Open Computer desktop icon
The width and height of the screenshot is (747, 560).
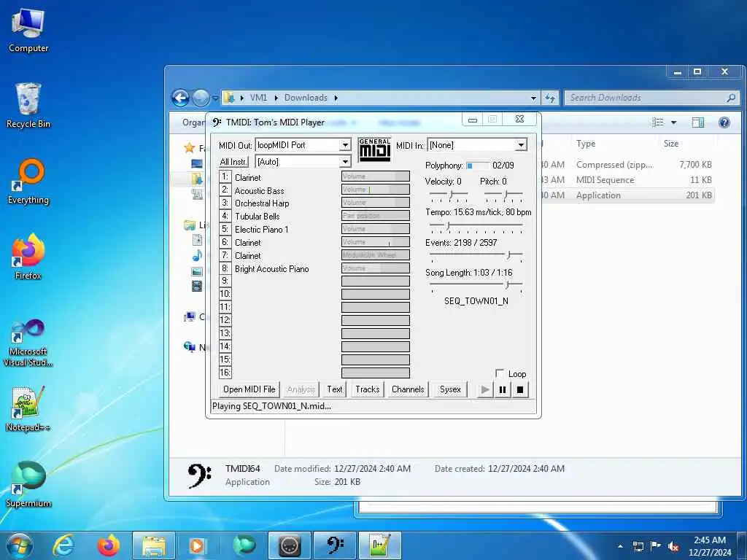[28, 31]
